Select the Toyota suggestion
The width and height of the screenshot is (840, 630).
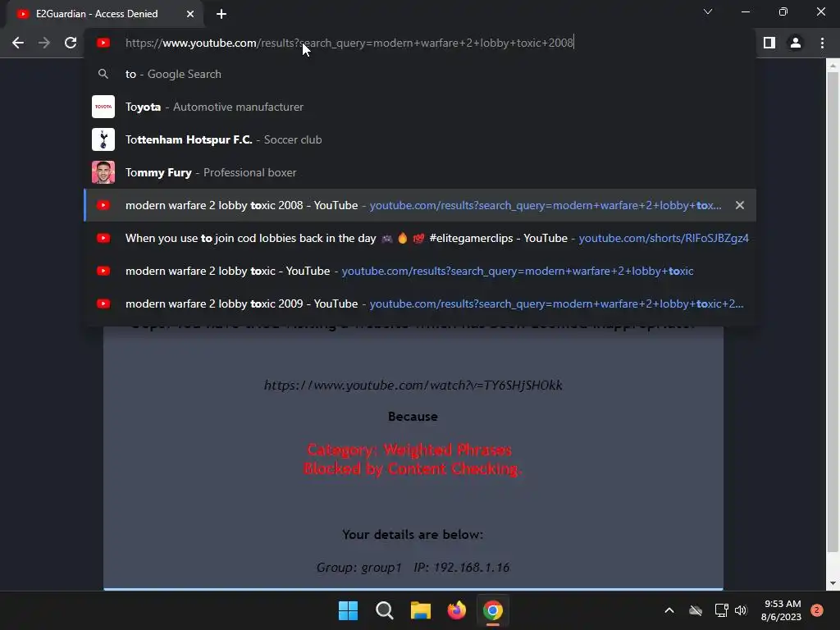[420, 107]
